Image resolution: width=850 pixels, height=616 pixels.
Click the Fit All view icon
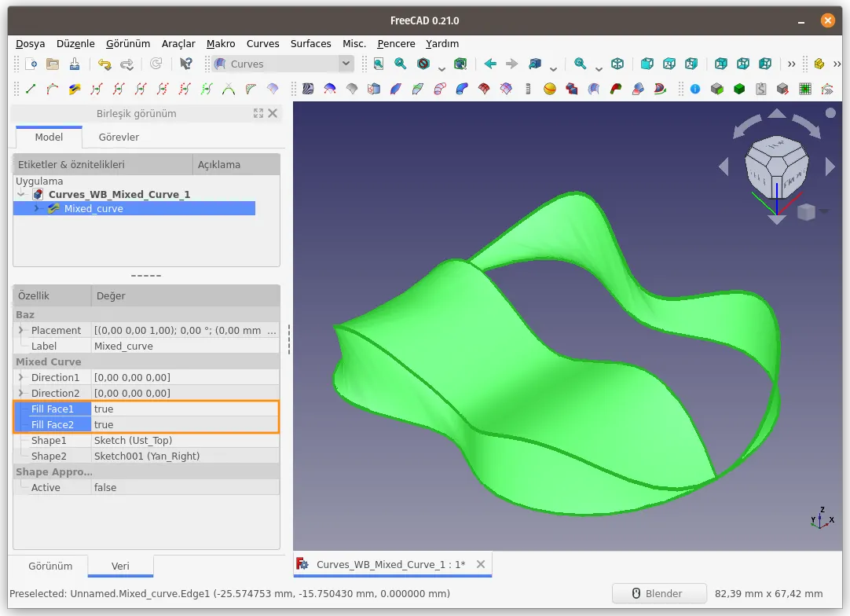pyautogui.click(x=379, y=64)
